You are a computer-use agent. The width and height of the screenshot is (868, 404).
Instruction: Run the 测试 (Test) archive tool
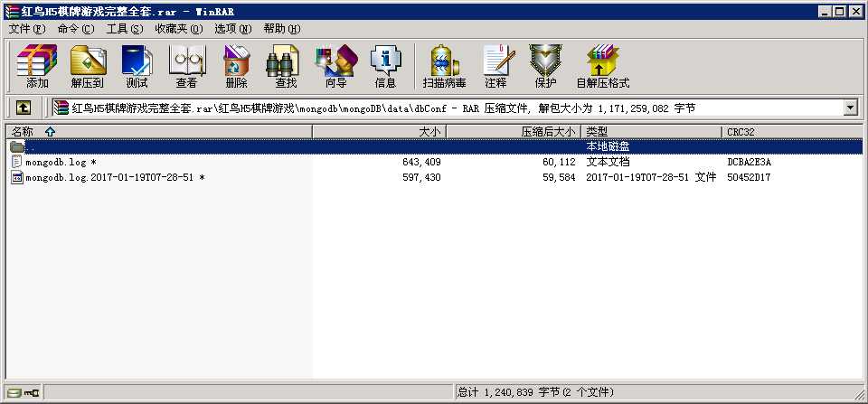(x=137, y=66)
